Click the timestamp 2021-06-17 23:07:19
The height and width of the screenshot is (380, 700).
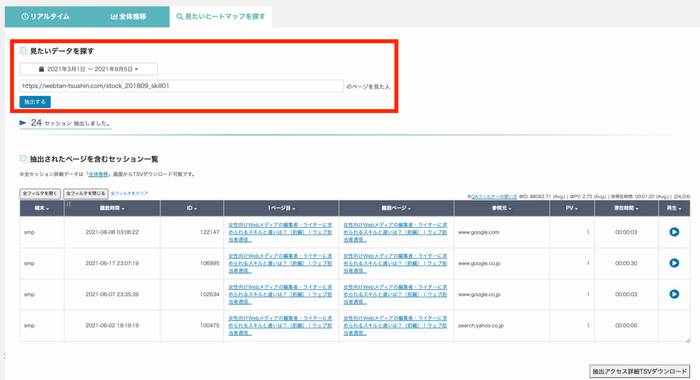pyautogui.click(x=112, y=263)
